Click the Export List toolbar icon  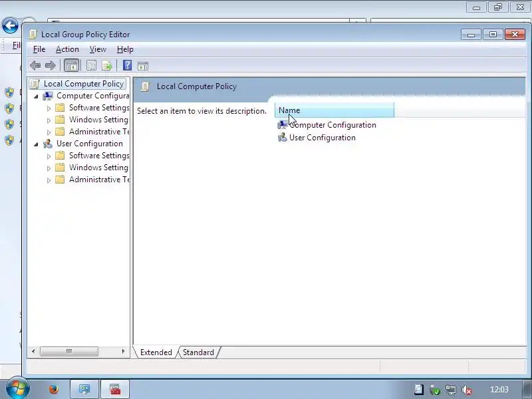107,65
